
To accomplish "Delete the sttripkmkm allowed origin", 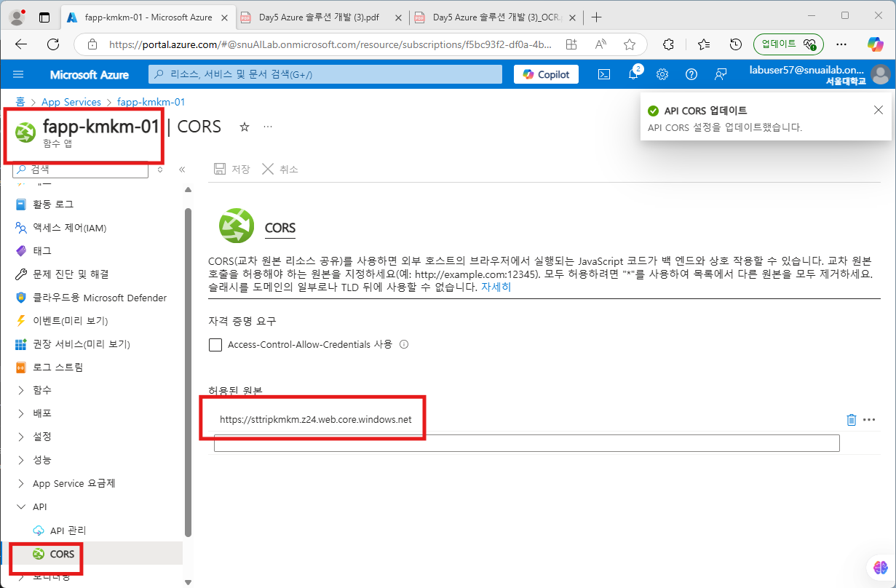I will 852,420.
